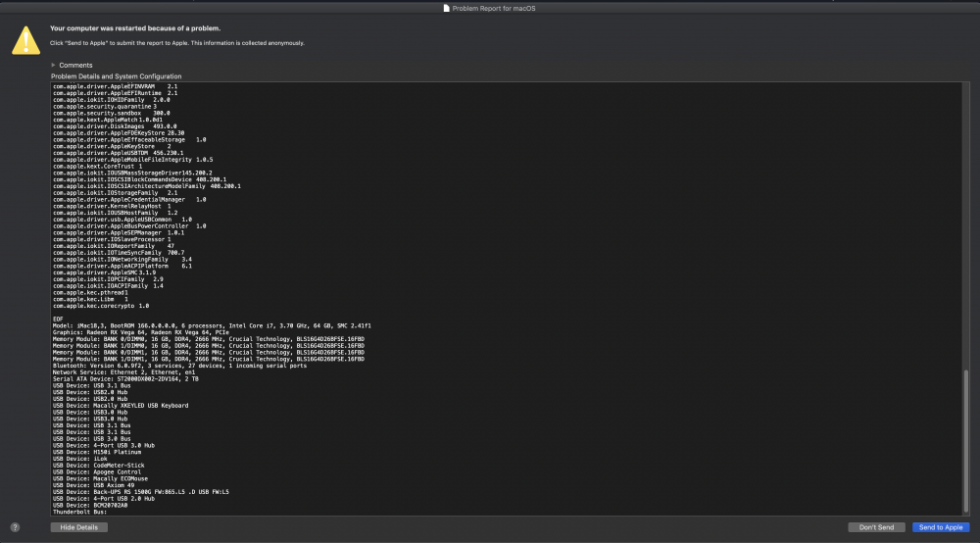This screenshot has height=543, width=980.
Task: Click the line com.apple.driver.AppleEffaceableStorage 1.0
Action: click(129, 140)
